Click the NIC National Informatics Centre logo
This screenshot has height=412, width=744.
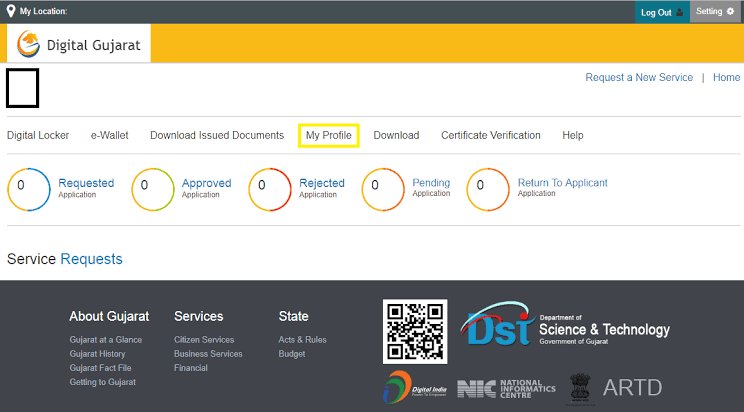pyautogui.click(x=506, y=389)
